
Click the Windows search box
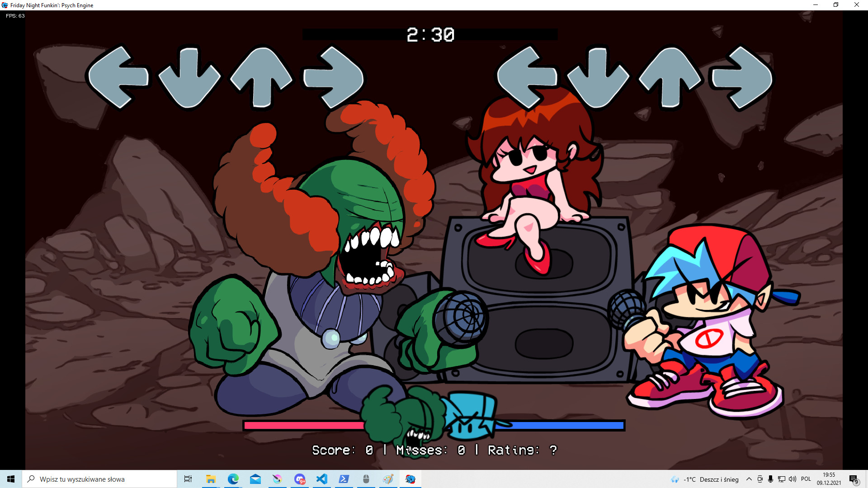tap(99, 479)
